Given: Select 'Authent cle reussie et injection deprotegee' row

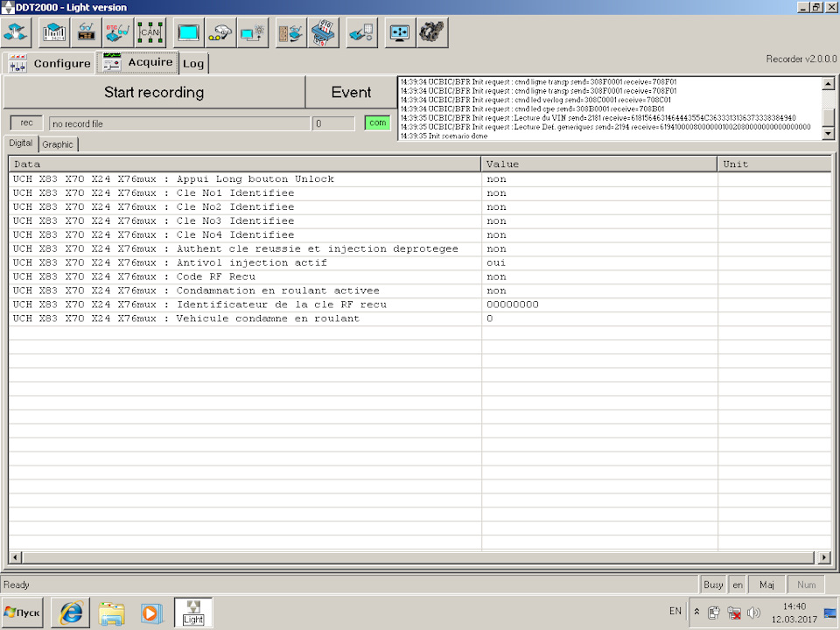Looking at the screenshot, I should (x=419, y=248).
